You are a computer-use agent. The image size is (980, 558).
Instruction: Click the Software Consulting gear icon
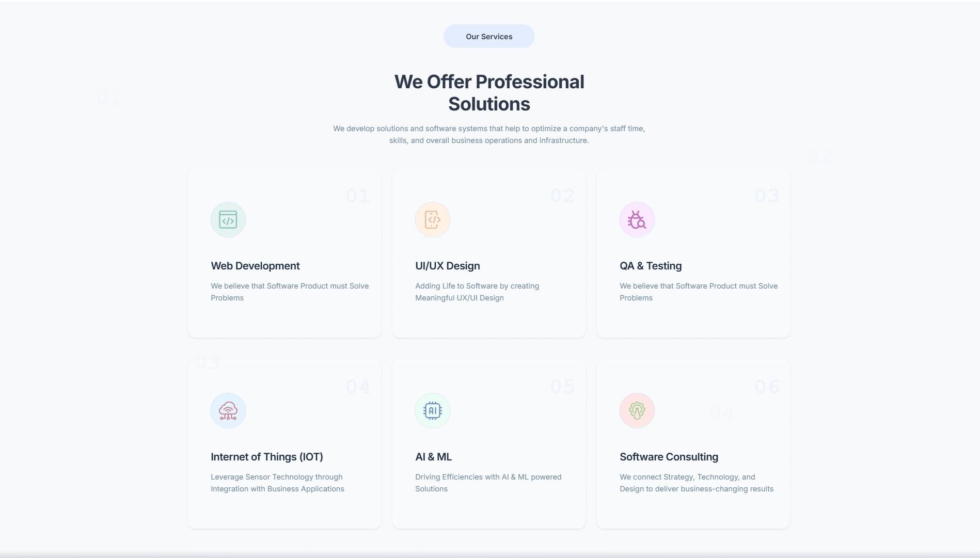637,411
